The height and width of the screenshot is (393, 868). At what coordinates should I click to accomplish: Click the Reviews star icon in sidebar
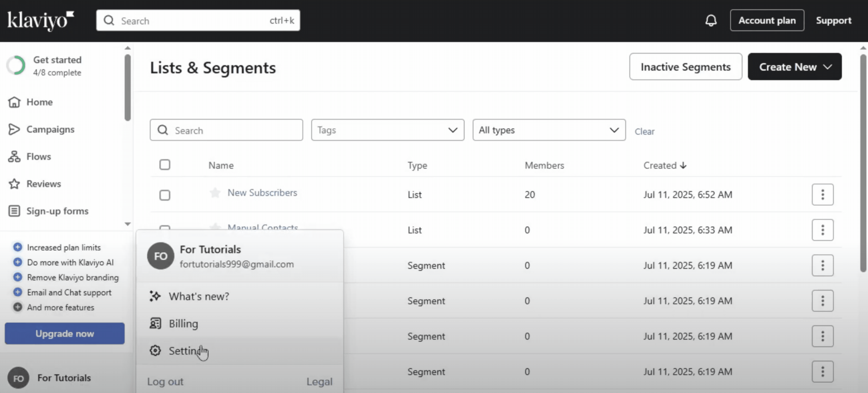coord(14,184)
